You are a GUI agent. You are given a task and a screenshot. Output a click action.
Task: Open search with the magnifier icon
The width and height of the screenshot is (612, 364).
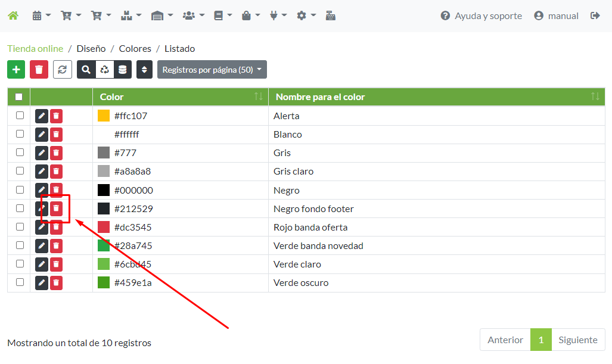(86, 70)
